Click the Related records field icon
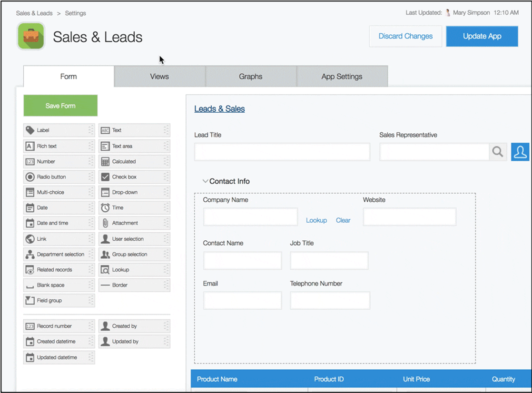The width and height of the screenshot is (532, 393). point(30,270)
